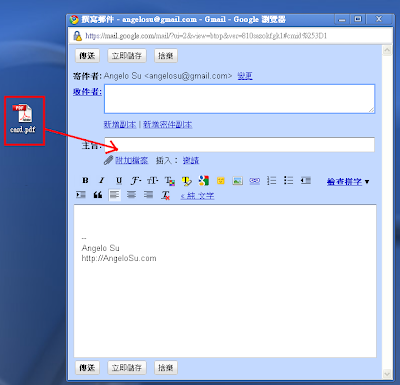Align text right
Screen dimensions: 400x385
148,195
